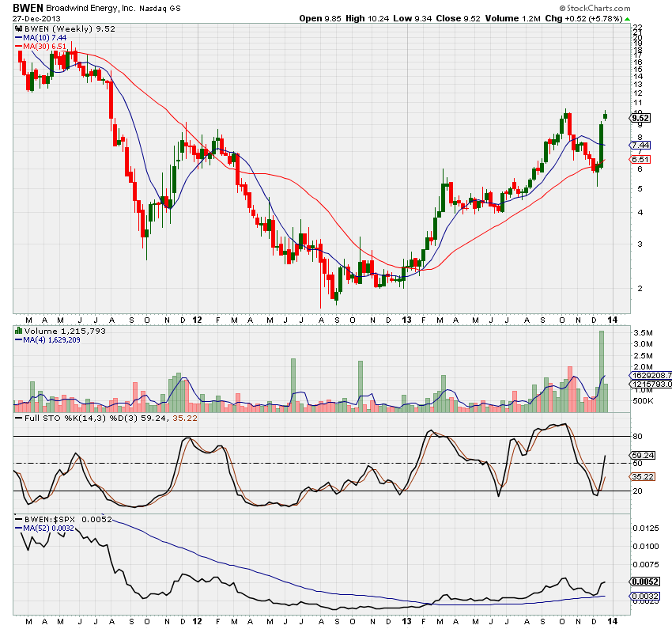
Task: Jump to the 13 year marker on bottom axis
Action: tap(406, 622)
